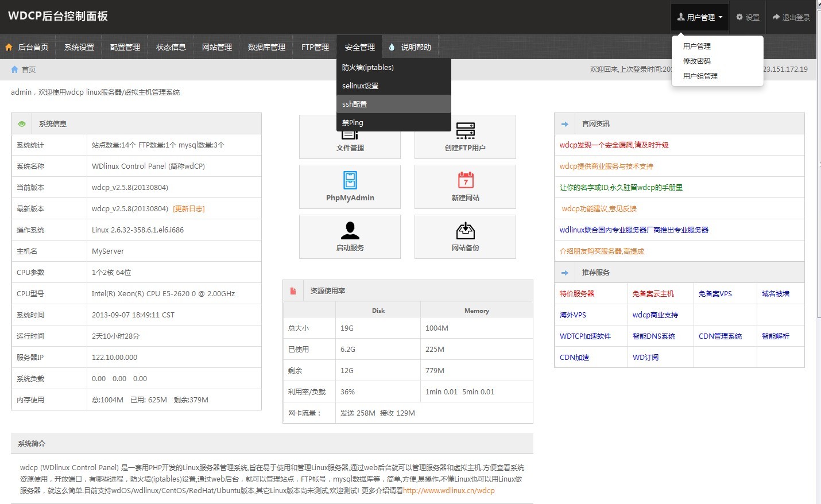Screen dimensions: 821x504
Task: Click the PhpMyAdmin database icon
Action: (350, 180)
